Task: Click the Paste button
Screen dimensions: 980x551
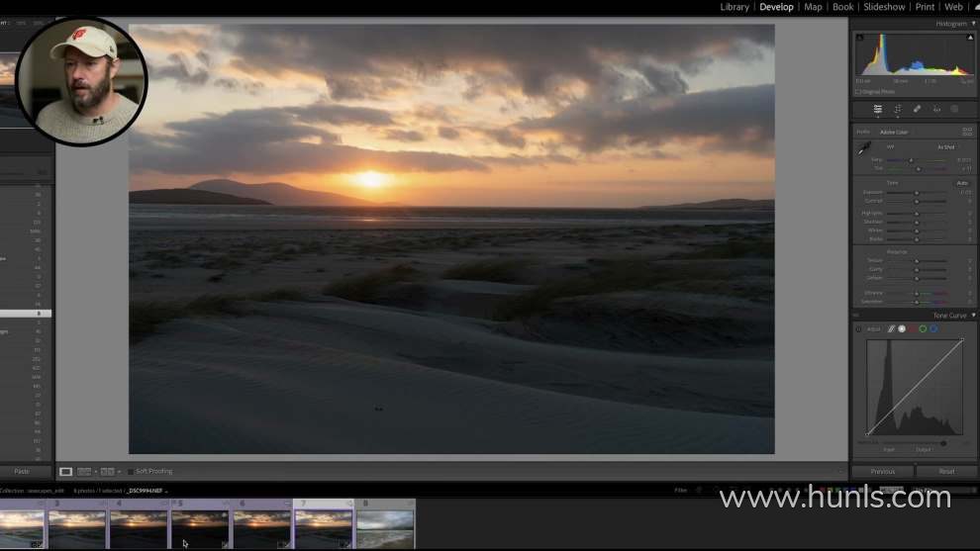Action: pos(21,472)
